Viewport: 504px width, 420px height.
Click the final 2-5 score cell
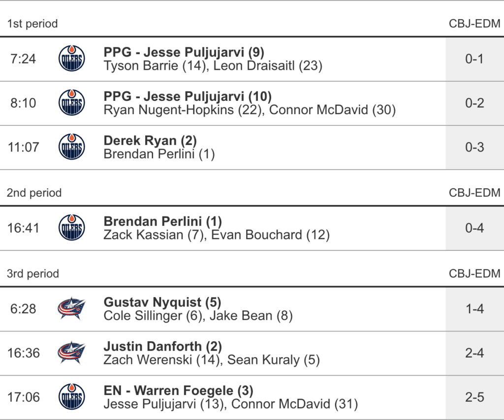pos(474,397)
